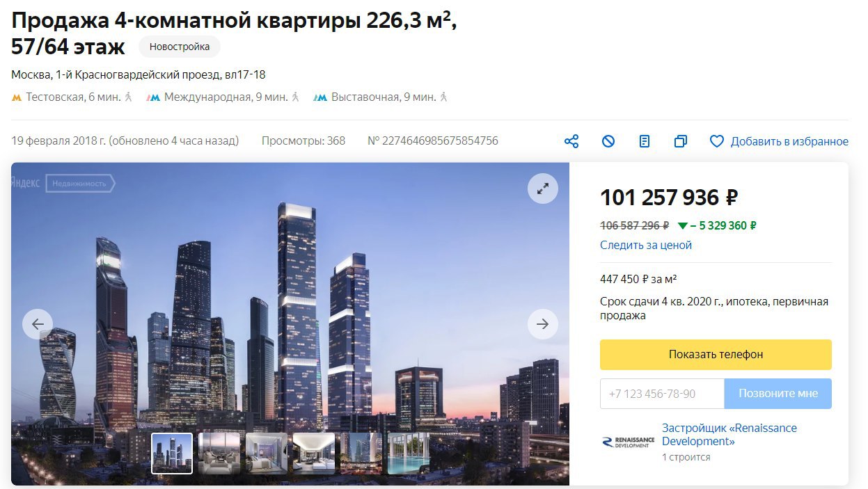Click the 'Показать телефон' button

[716, 355]
